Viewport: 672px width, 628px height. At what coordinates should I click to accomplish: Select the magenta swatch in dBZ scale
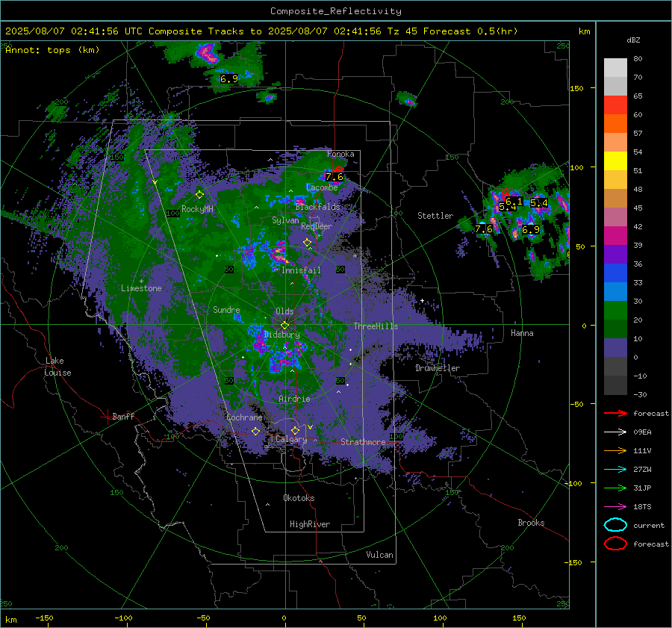pyautogui.click(x=615, y=235)
